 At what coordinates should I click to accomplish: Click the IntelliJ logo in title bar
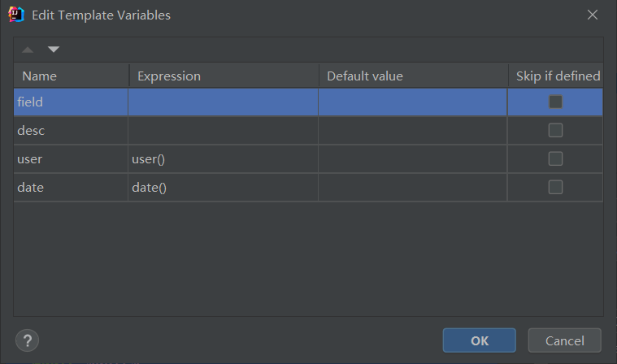click(16, 15)
